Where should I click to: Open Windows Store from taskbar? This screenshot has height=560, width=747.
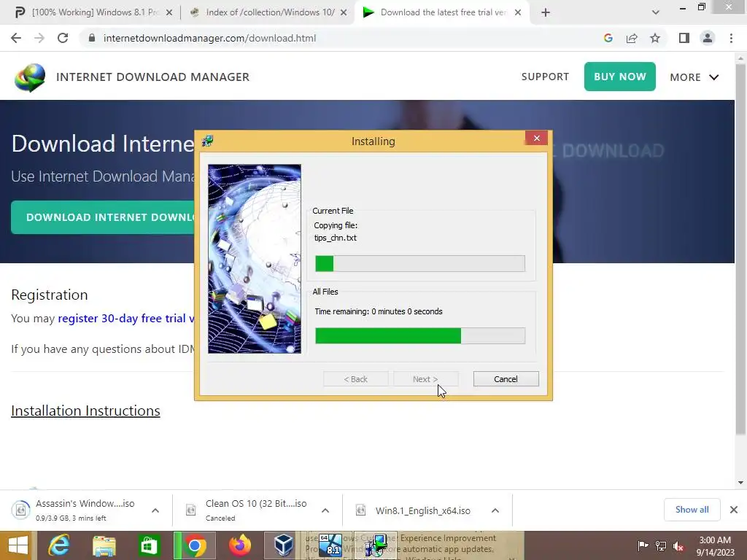click(149, 545)
